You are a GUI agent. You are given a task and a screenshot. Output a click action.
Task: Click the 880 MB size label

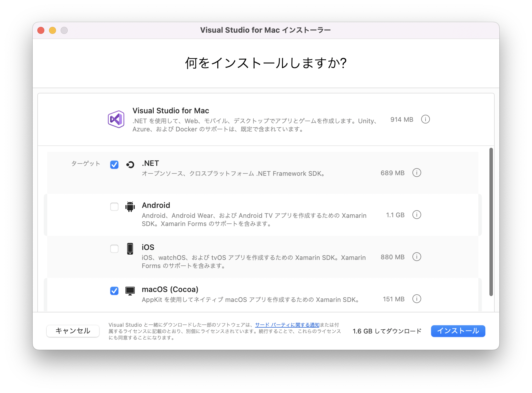[392, 257]
